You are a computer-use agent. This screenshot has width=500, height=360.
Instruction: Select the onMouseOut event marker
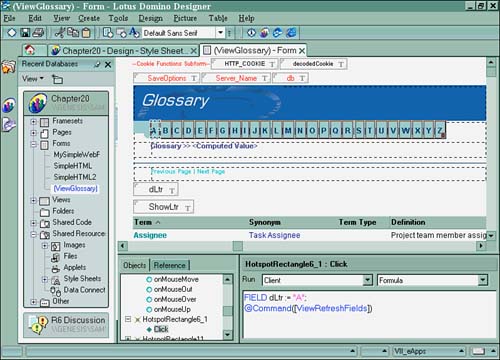[x=149, y=289]
